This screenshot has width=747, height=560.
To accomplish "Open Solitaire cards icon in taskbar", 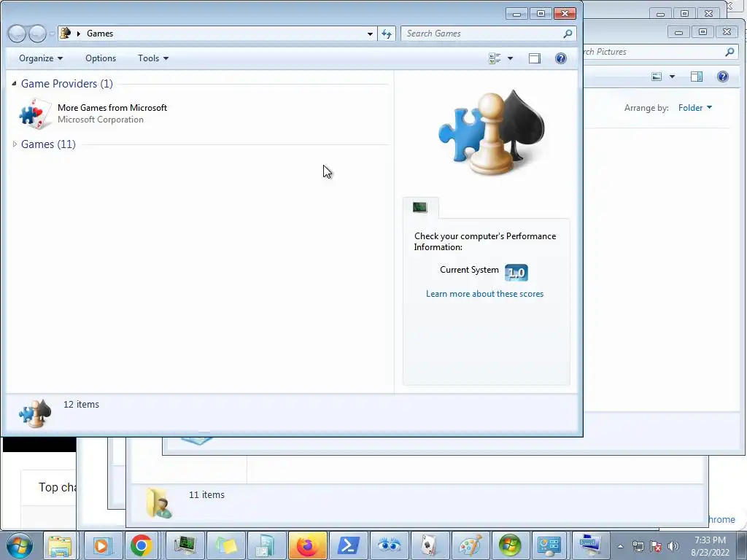I will click(x=430, y=545).
